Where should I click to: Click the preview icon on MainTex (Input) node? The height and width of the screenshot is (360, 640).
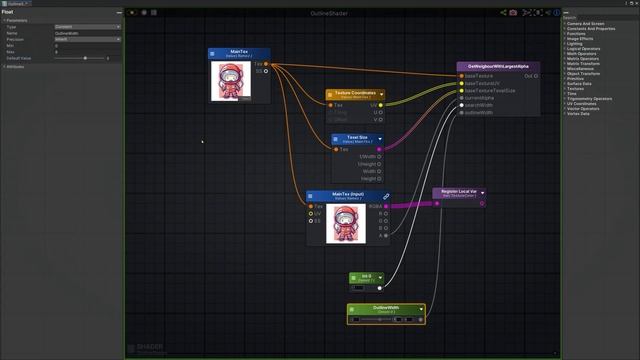pos(310,196)
